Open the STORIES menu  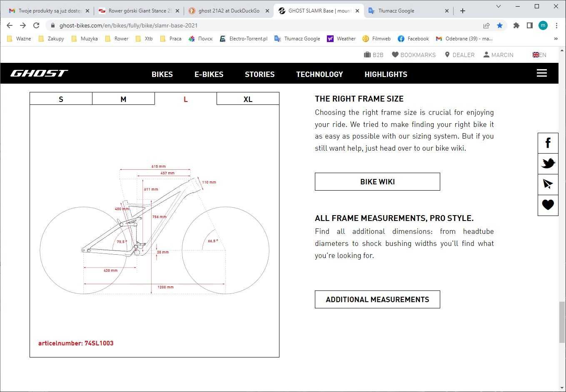coord(260,74)
